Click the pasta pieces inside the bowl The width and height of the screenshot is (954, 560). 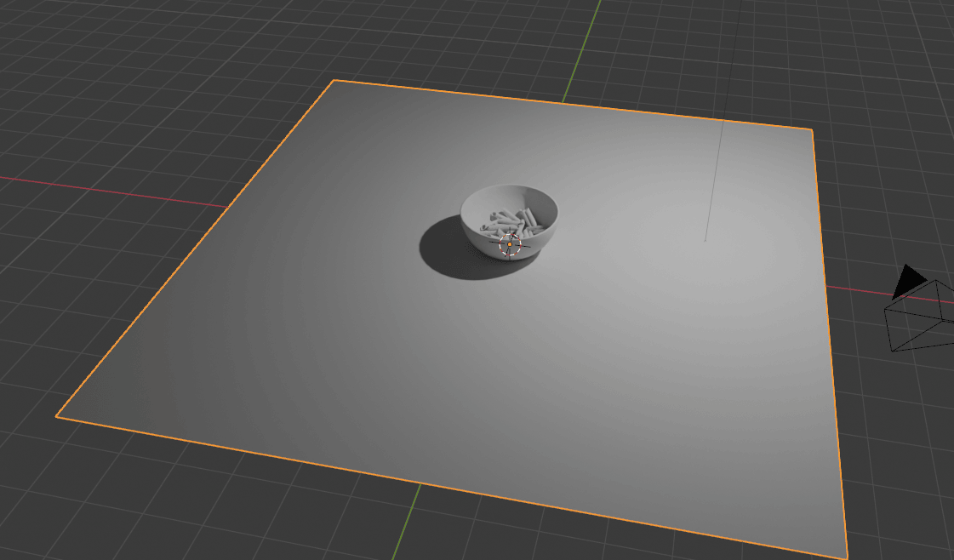[509, 222]
